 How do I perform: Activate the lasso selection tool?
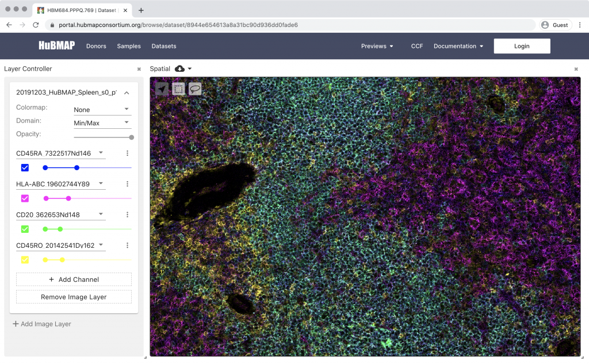tap(194, 89)
